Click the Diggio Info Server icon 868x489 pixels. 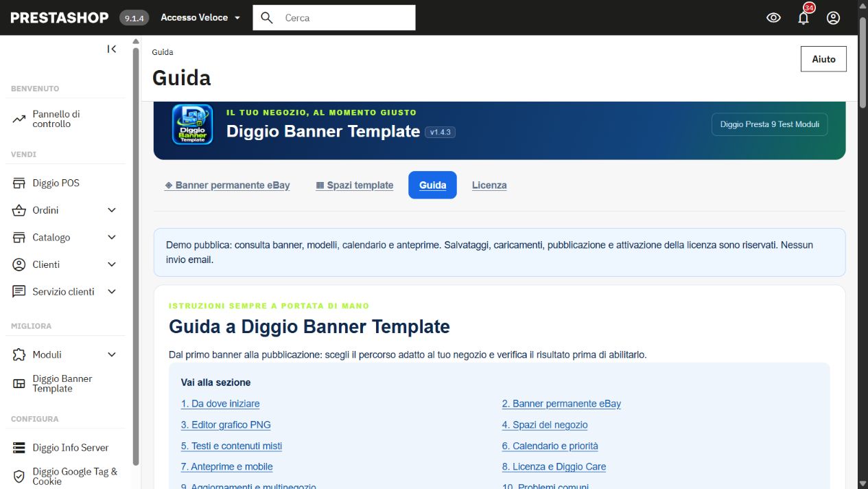[19, 448]
